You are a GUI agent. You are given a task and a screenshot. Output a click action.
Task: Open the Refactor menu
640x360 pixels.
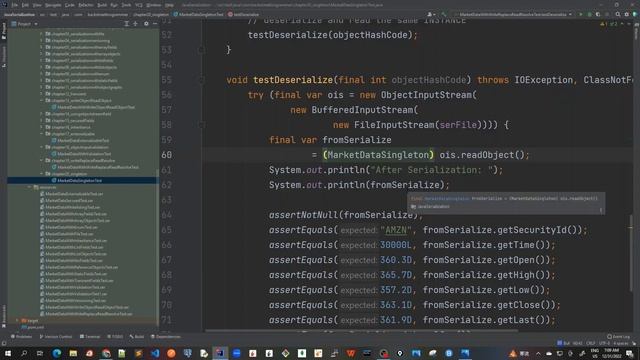(86, 5)
